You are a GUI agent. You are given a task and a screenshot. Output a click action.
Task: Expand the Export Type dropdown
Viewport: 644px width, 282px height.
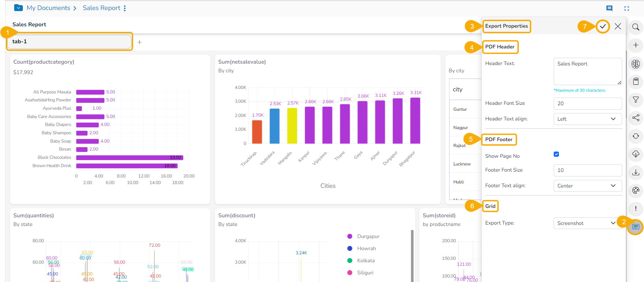587,223
